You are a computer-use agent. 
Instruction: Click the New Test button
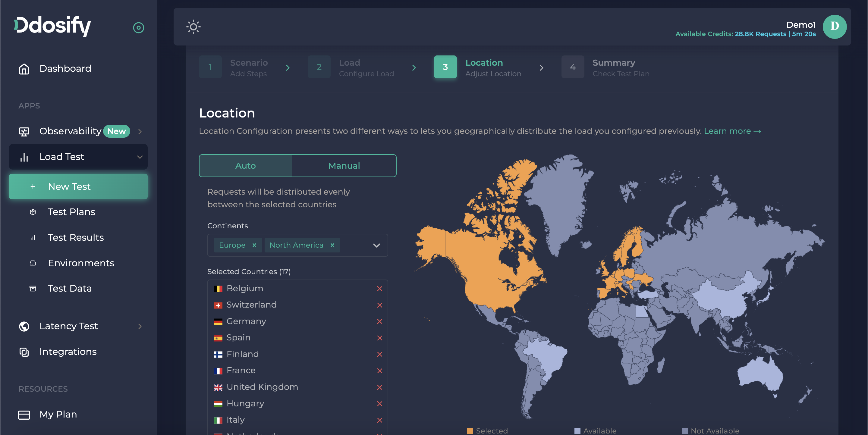[78, 186]
